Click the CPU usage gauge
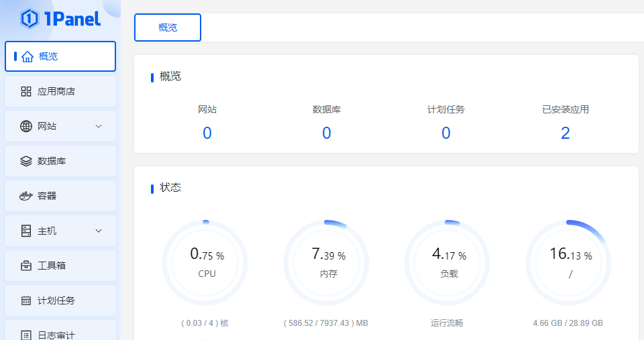Screen dimensions: 644x340 tap(205, 262)
